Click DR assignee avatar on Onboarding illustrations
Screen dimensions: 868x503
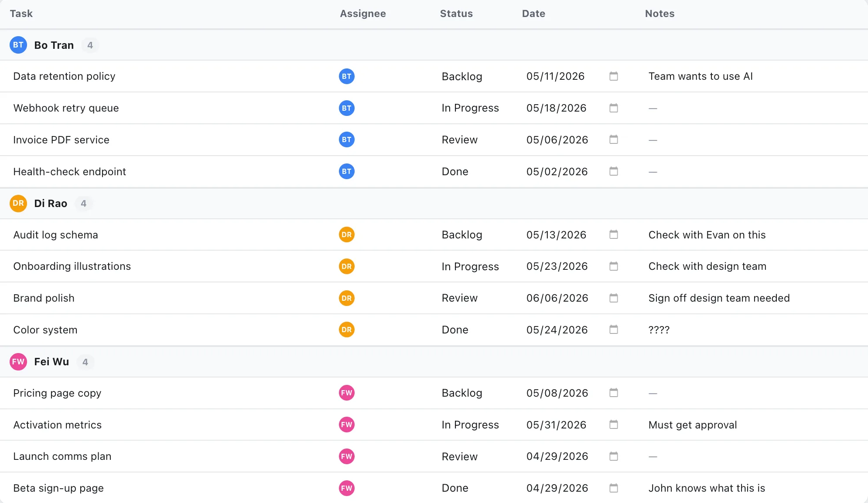[347, 266]
